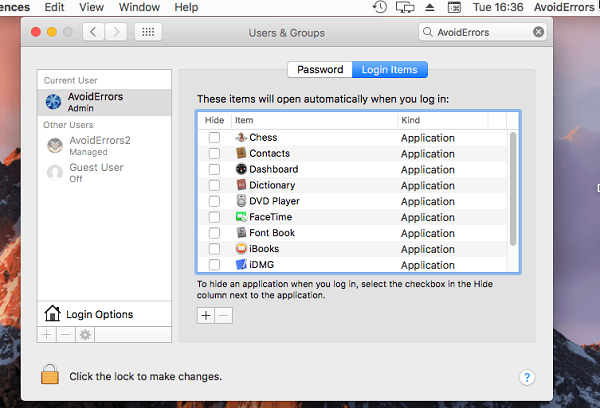Click the login items list scrollbar
The height and width of the screenshot is (408, 600).
(513, 189)
